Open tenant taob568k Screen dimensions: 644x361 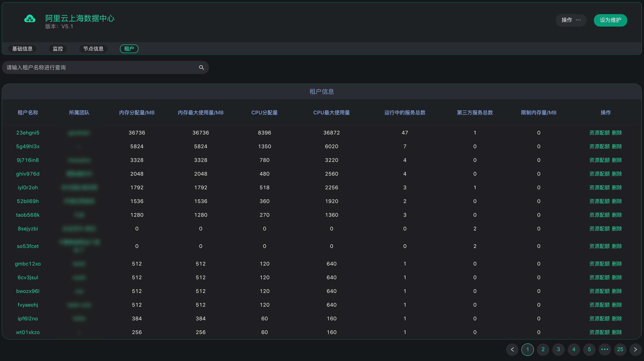pos(28,215)
